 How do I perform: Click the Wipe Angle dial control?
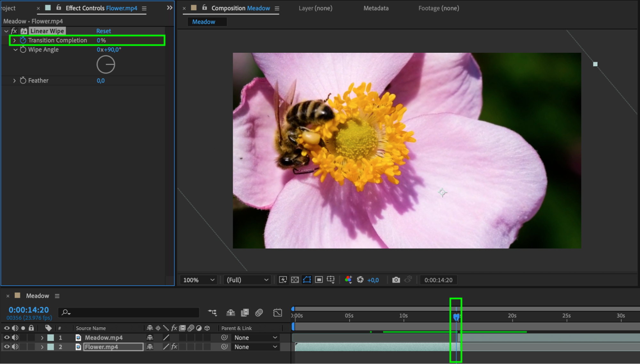[106, 65]
